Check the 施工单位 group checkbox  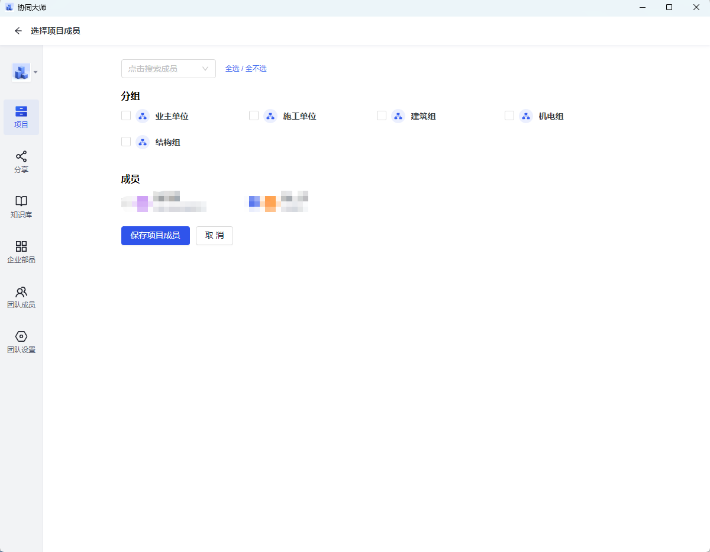254,116
